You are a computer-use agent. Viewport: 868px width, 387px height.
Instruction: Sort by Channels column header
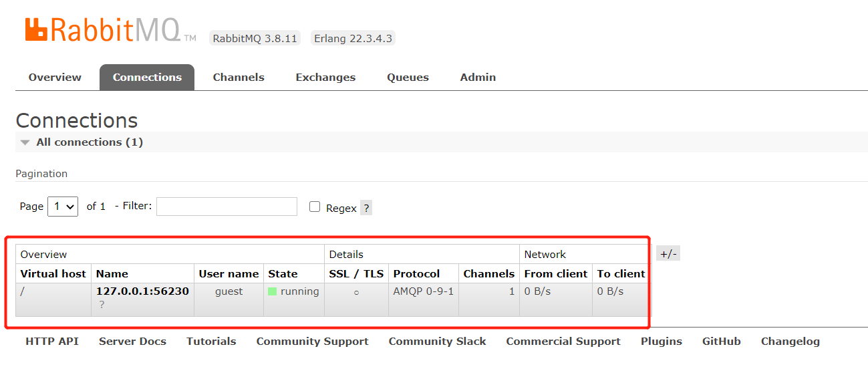[x=489, y=274]
